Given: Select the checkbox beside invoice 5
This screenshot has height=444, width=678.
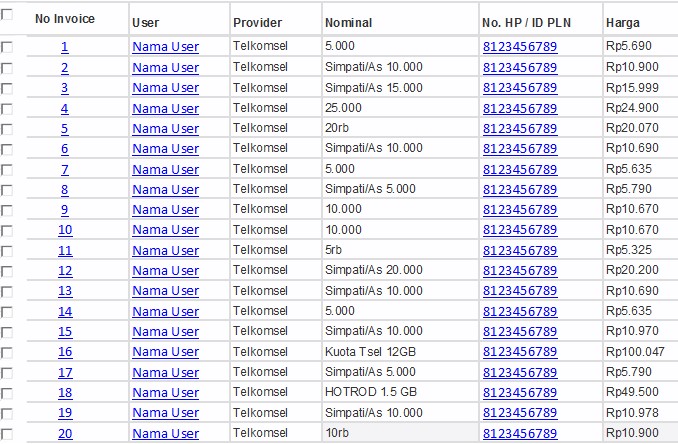Looking at the screenshot, I should pos(7,129).
